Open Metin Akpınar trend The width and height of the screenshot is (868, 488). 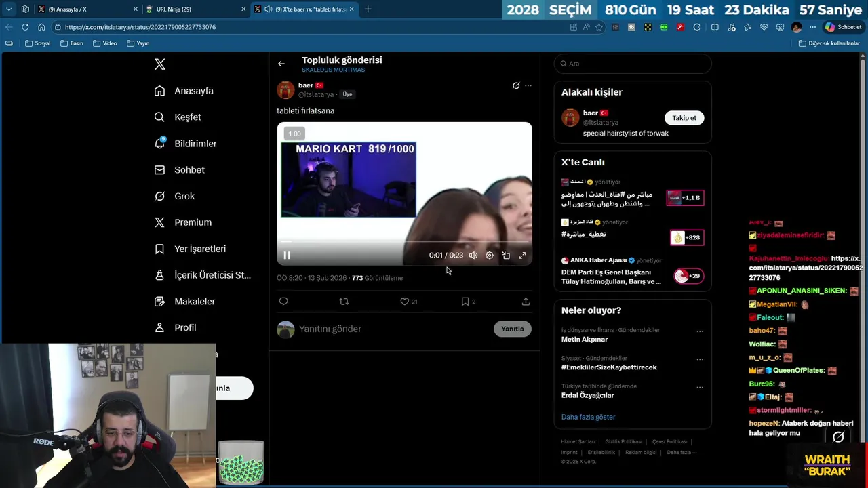(x=585, y=340)
